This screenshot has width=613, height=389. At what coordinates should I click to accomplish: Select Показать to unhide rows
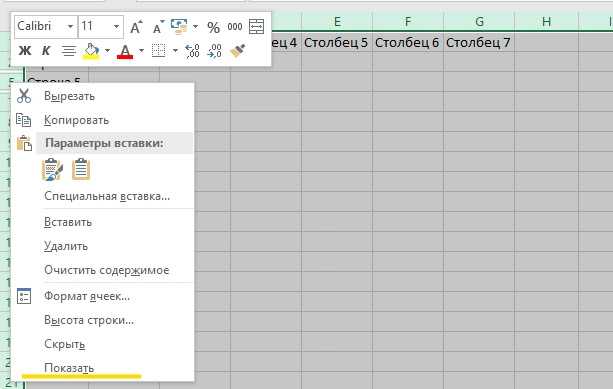point(69,368)
